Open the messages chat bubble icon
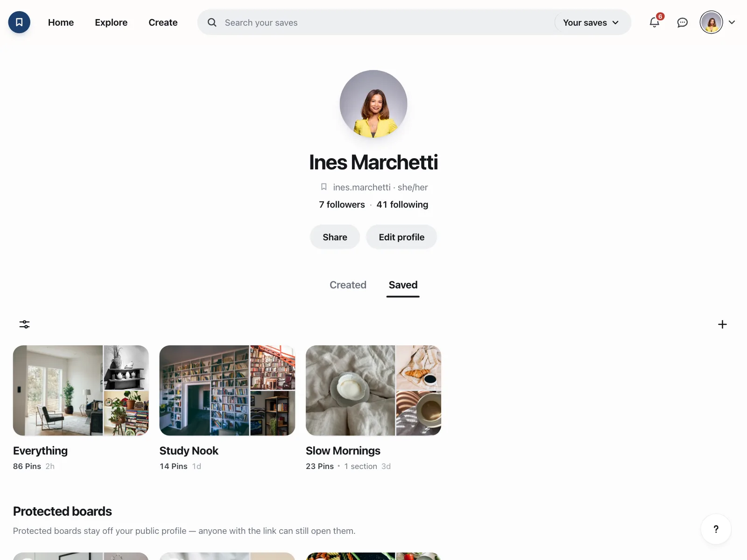 pos(682,22)
